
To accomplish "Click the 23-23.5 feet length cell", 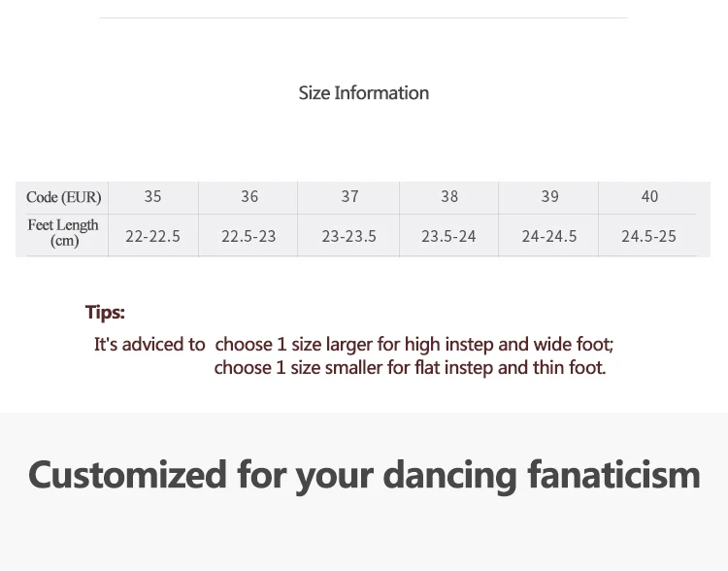I will click(x=349, y=236).
